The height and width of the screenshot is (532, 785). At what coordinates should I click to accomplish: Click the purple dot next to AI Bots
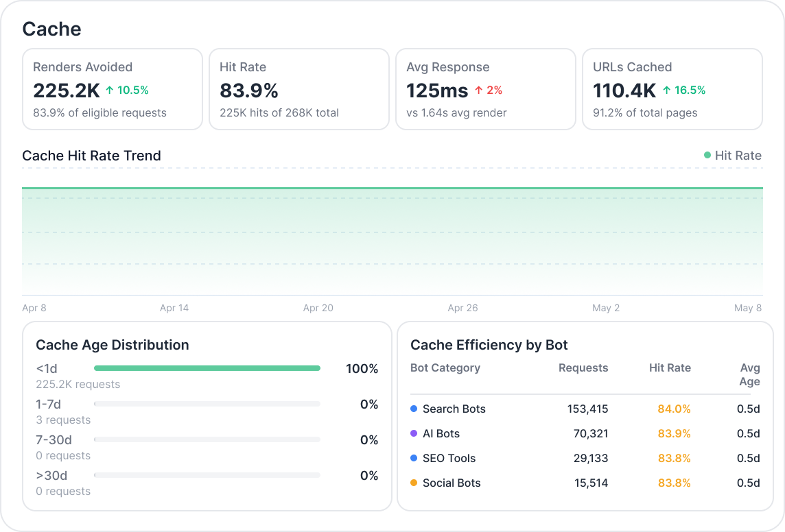[x=414, y=433]
